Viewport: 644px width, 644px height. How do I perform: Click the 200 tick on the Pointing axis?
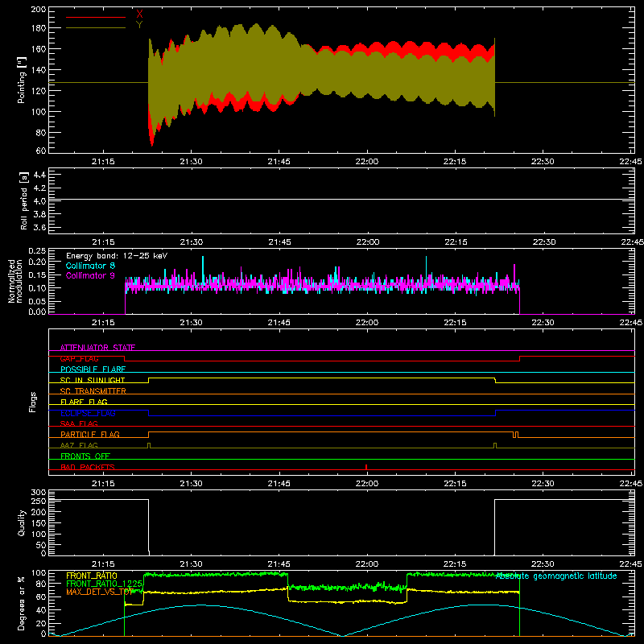pos(39,9)
